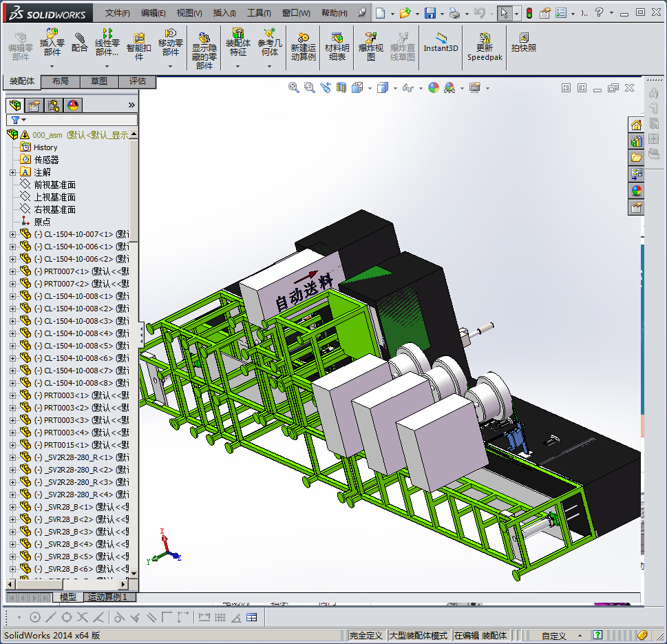This screenshot has height=644, width=667.
Task: Take a Snapshot (拍快照)
Action: pos(524,43)
